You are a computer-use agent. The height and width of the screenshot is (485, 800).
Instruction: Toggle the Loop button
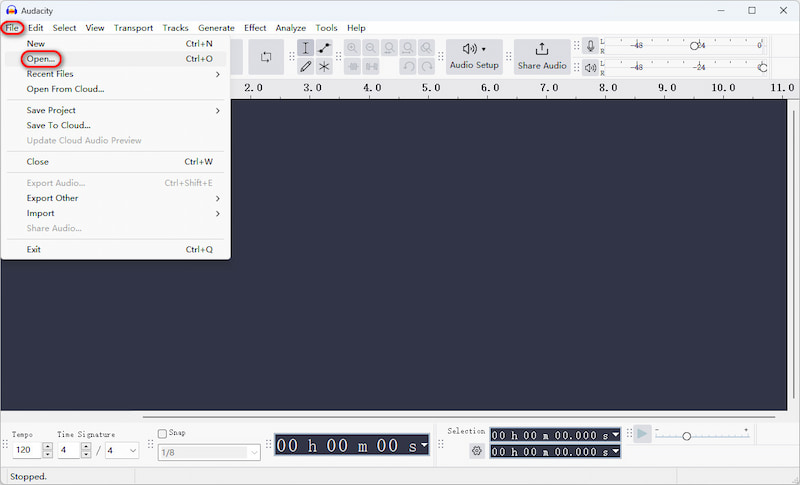[x=266, y=57]
